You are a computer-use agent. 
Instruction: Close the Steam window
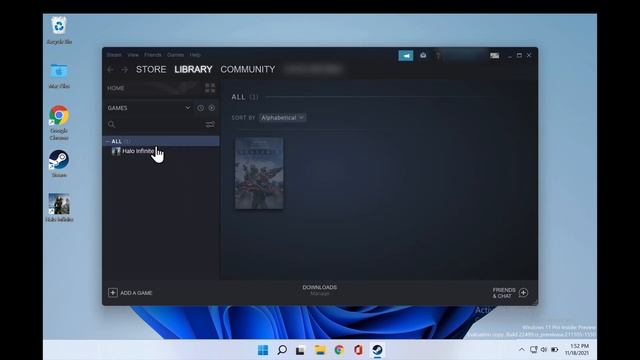pos(529,56)
